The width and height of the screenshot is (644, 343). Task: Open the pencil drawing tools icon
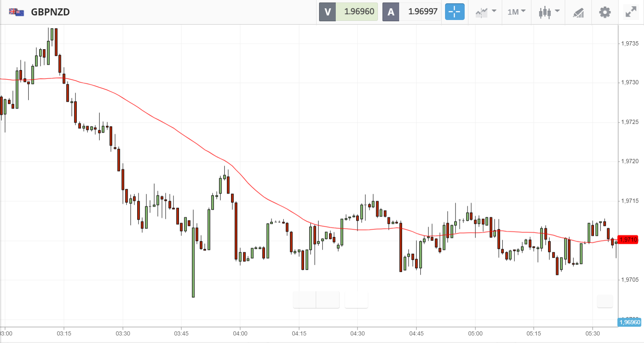click(x=578, y=12)
